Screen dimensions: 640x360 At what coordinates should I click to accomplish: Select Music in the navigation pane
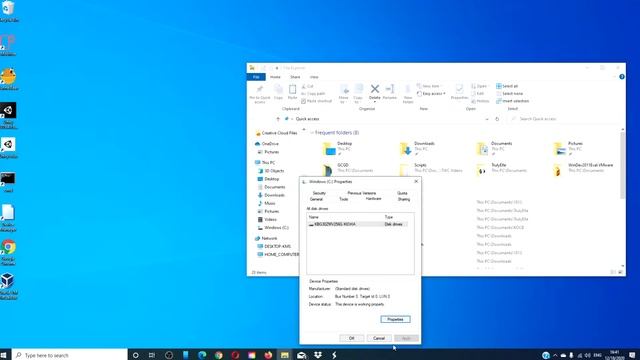pos(267,203)
